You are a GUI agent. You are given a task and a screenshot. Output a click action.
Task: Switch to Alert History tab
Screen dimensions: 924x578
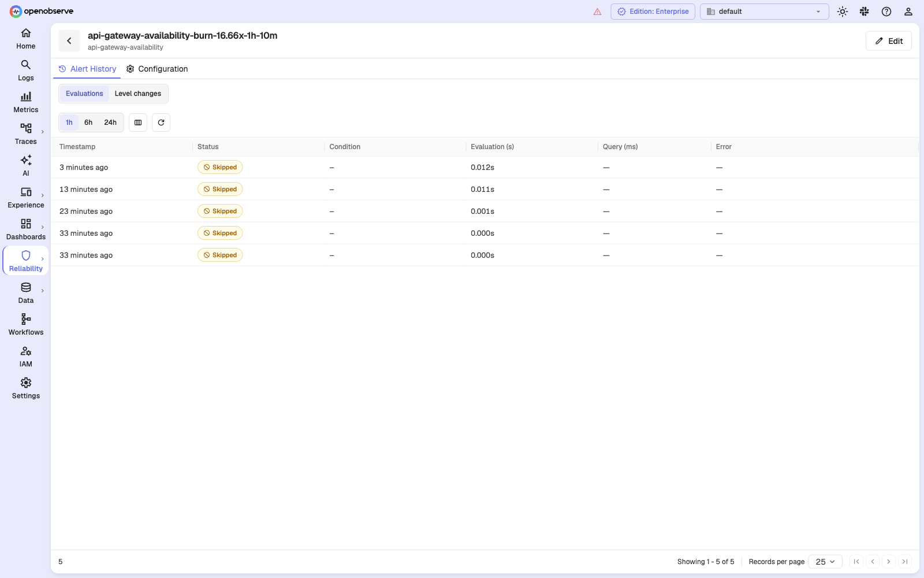[87, 69]
